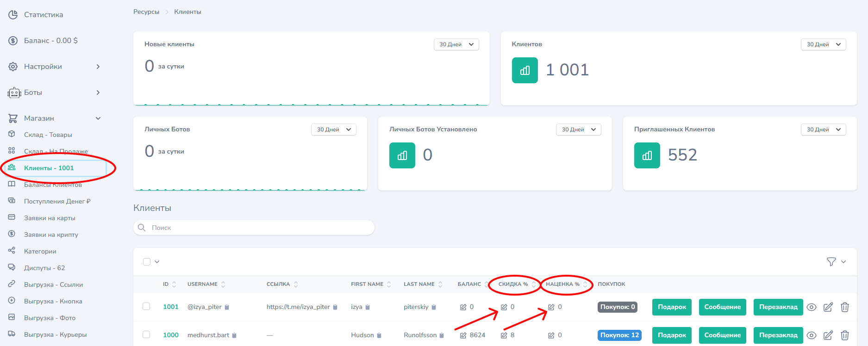Image resolution: width=868 pixels, height=346 pixels.
Task: Edit markup percent for client 1001
Action: [x=551, y=307]
